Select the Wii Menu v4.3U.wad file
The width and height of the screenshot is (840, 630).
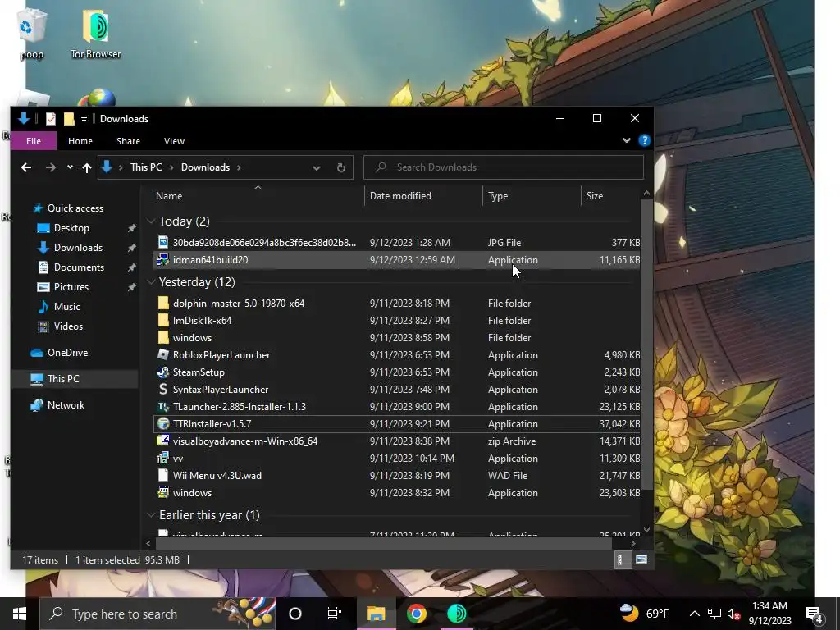[217, 476]
